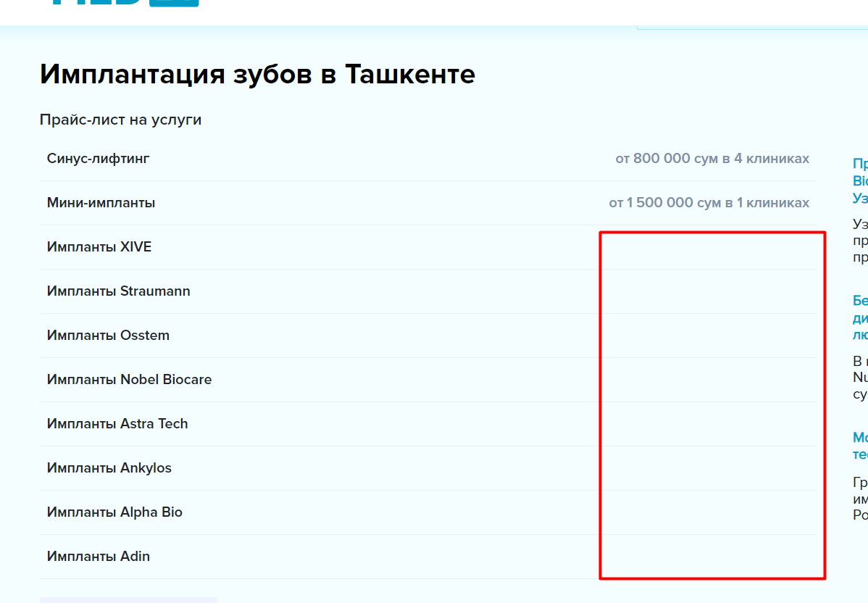Open the Синус-лифтинг service row
This screenshot has height=603, width=868.
[428, 159]
